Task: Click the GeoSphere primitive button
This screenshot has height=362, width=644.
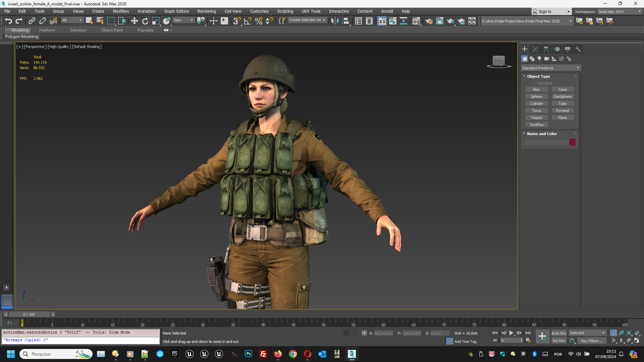Action: click(x=562, y=97)
